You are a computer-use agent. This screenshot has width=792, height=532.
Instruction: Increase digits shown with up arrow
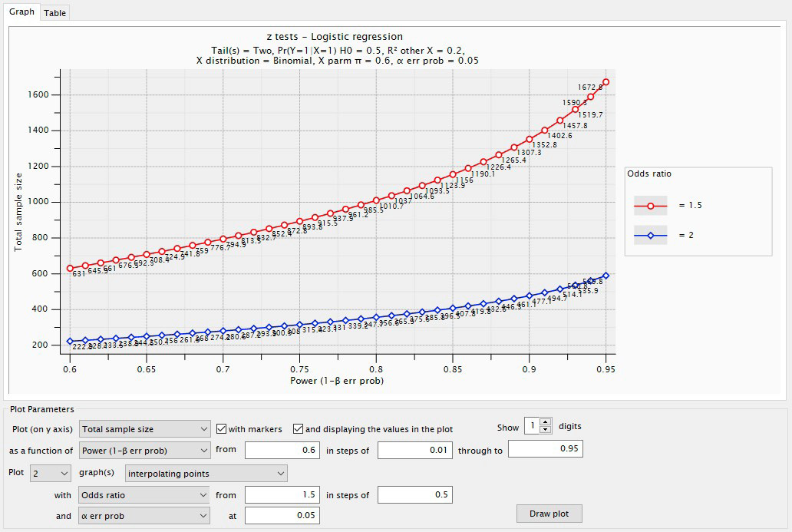(546, 421)
